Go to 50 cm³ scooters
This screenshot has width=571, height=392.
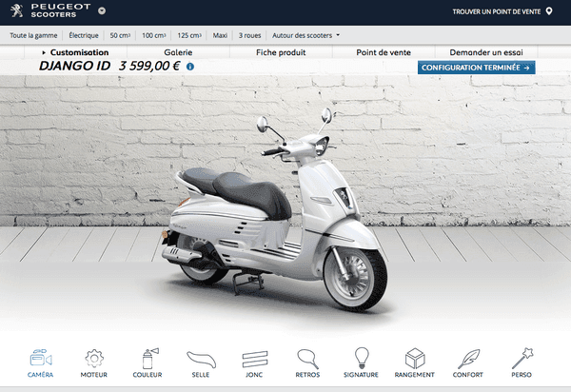120,35
